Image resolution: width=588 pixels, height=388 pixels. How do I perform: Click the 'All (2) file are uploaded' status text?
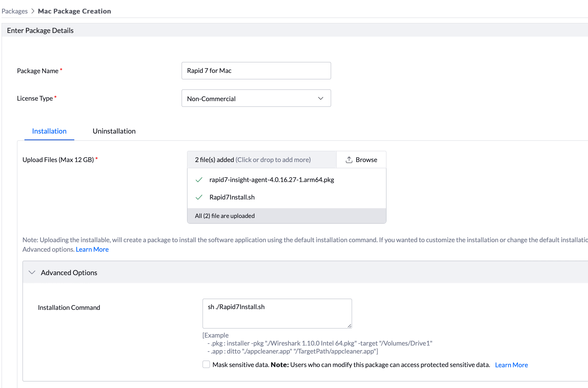tap(225, 216)
